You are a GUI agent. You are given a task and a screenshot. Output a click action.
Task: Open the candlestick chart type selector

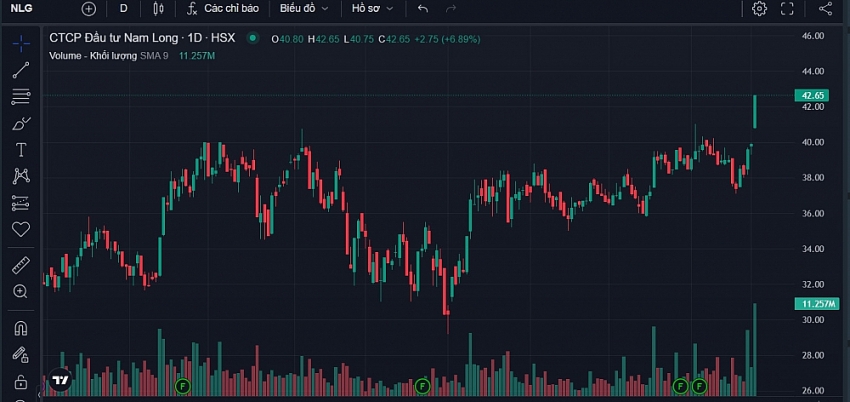pos(158,9)
